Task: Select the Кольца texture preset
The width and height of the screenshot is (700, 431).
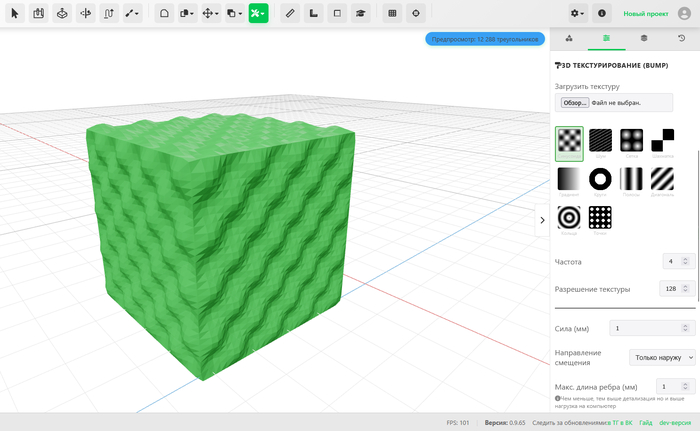Action: tap(569, 220)
